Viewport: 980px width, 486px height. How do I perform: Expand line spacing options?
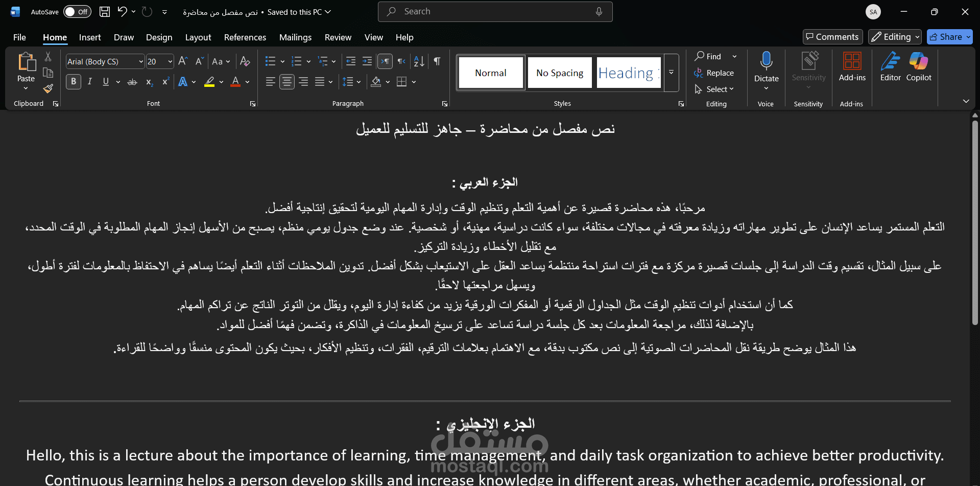[359, 82]
